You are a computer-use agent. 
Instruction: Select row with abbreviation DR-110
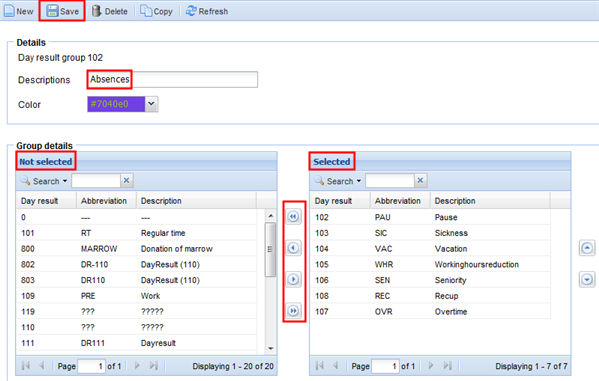[x=136, y=264]
